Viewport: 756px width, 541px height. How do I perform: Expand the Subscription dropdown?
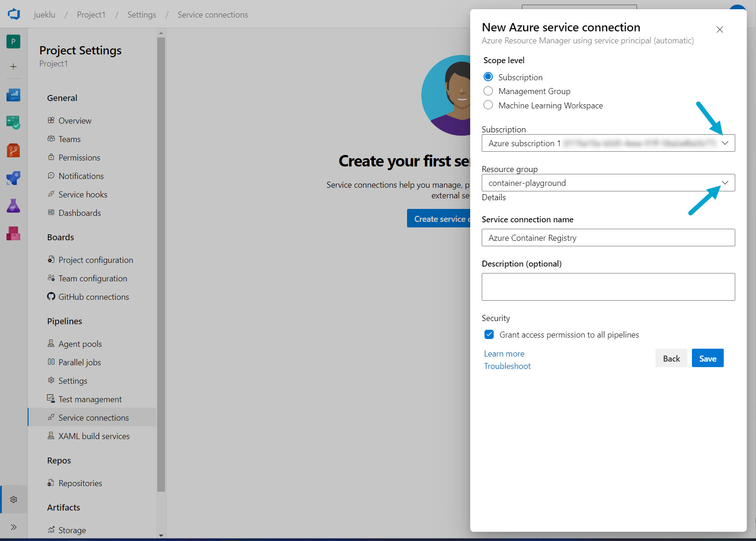(725, 143)
